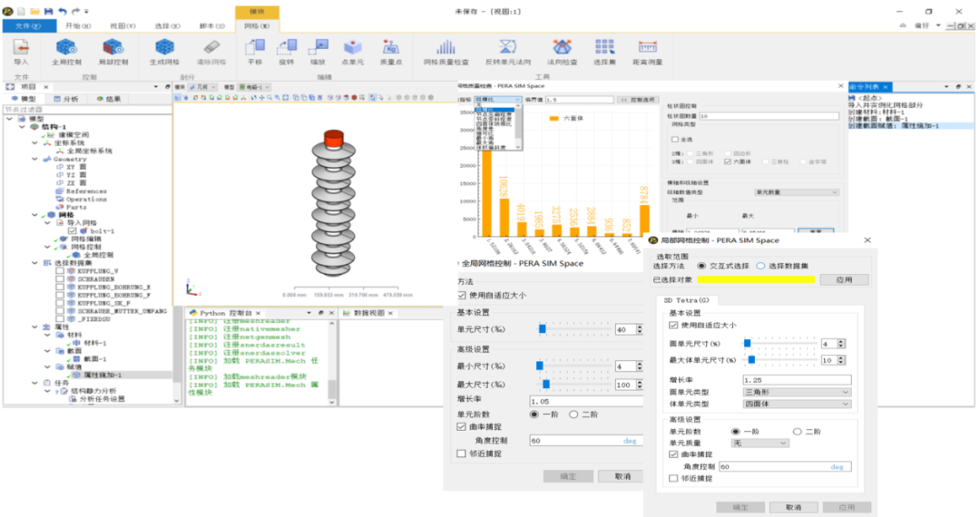Click the 导入 import icon in the ribbon

tap(21, 49)
